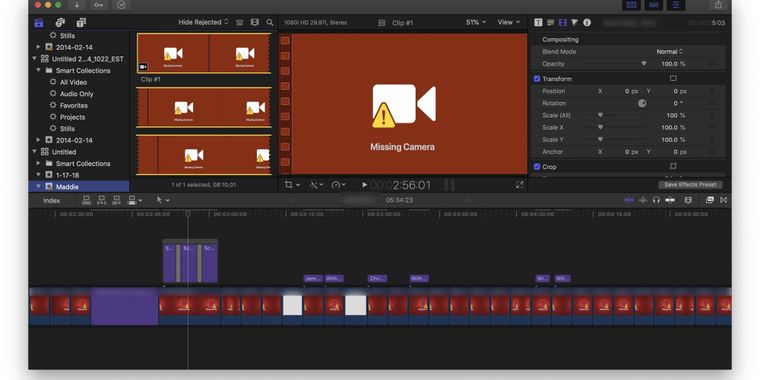Click the Save Effects Preset button
760x380 pixels.
[690, 185]
